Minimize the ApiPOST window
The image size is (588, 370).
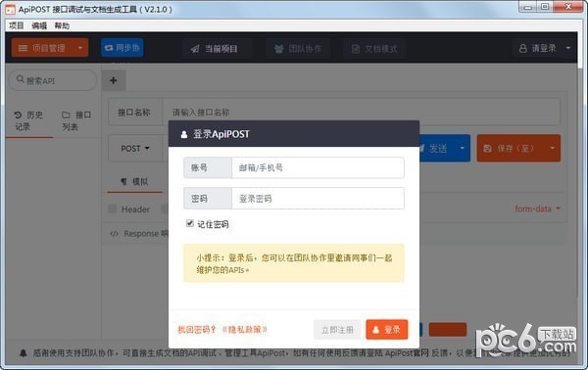(528, 7)
